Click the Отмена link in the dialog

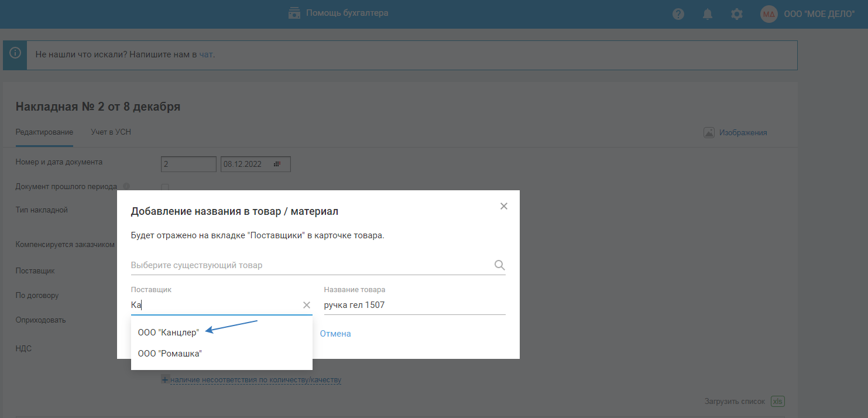[335, 334]
